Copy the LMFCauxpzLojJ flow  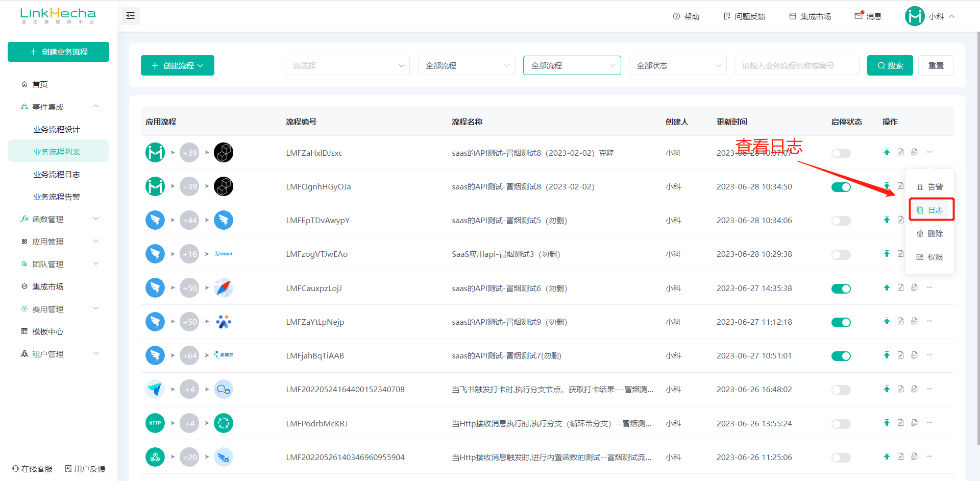tap(914, 287)
